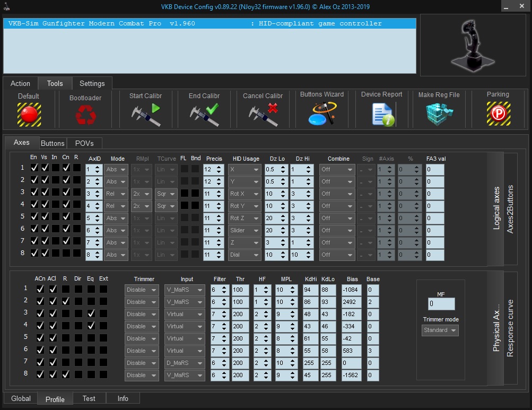Open Mode dropdown for logical axis 3
532x410 pixels.
click(x=116, y=194)
